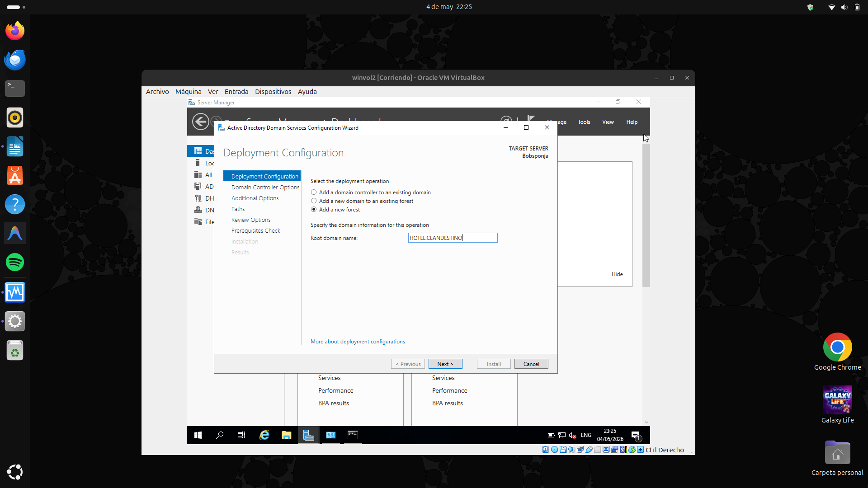This screenshot has height=488, width=868.
Task: Open Server Manager Tools menu
Action: click(x=584, y=122)
